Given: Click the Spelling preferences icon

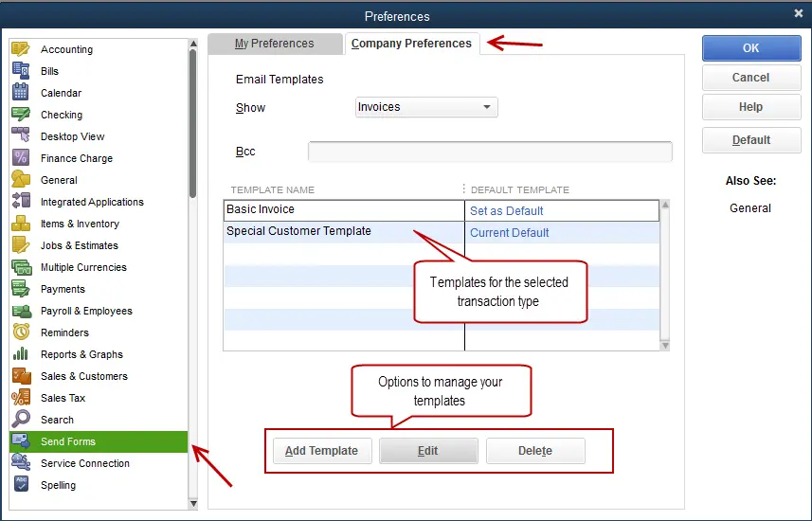Looking at the screenshot, I should coord(21,485).
